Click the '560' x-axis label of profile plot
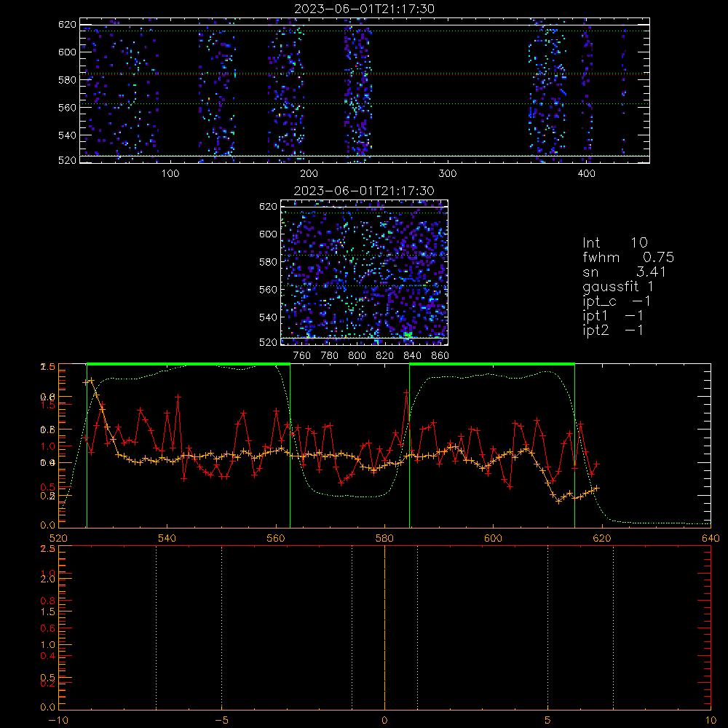The height and width of the screenshot is (728, 728). (276, 538)
